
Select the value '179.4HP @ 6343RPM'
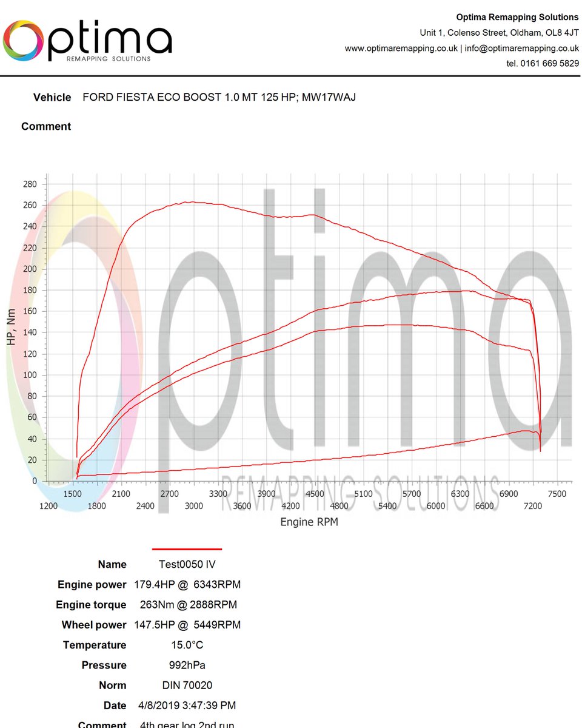pyautogui.click(x=187, y=585)
